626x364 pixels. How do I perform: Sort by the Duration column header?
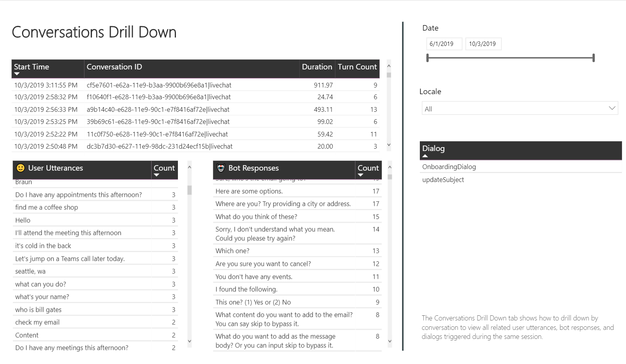tap(317, 67)
